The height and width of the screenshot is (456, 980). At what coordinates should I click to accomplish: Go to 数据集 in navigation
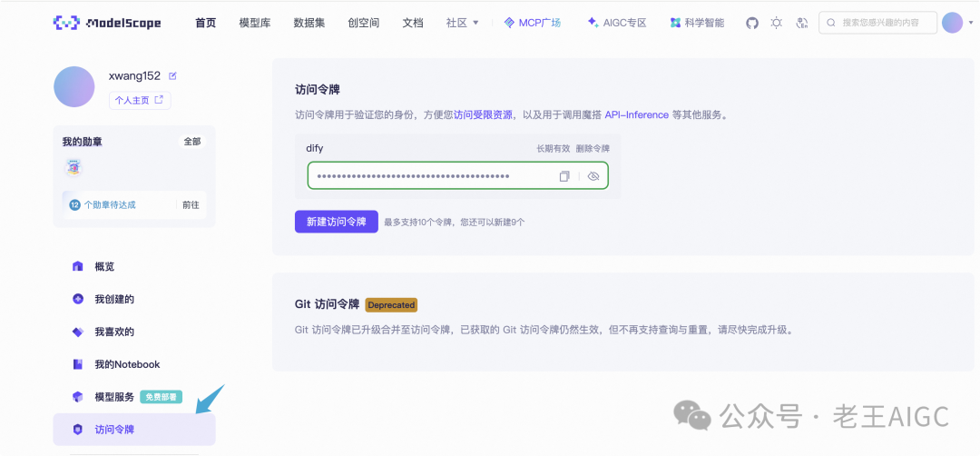tap(309, 23)
